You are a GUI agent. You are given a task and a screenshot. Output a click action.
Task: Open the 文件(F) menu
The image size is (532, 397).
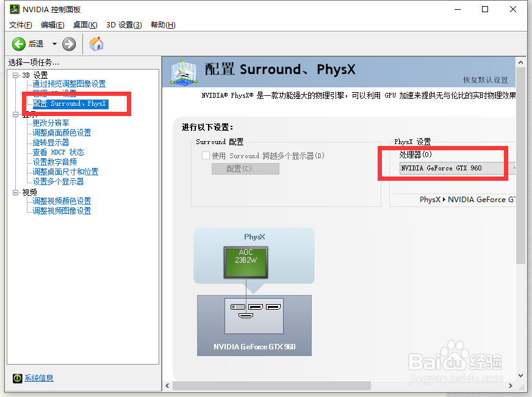20,25
